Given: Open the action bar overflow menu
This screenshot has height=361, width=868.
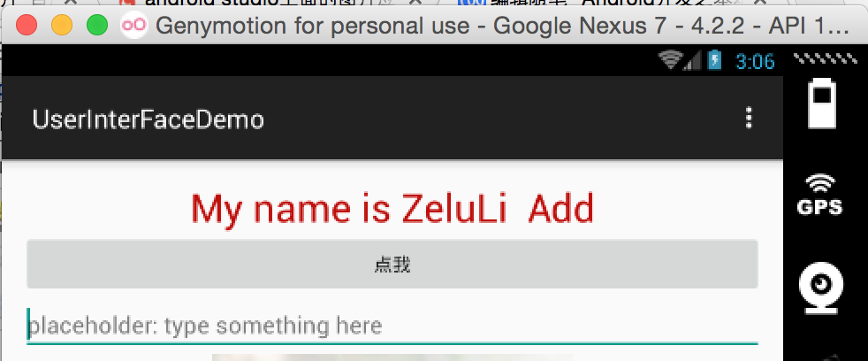Looking at the screenshot, I should [x=749, y=118].
